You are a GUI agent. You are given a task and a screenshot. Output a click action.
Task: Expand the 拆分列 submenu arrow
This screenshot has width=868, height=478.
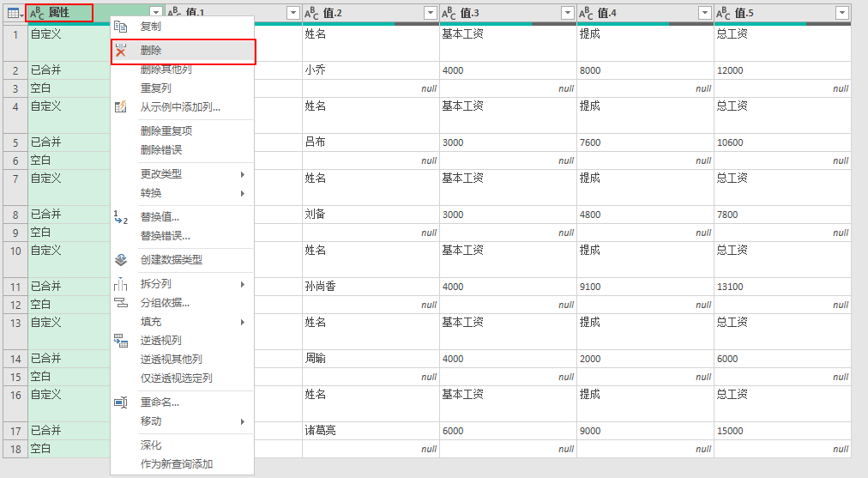tap(243, 284)
